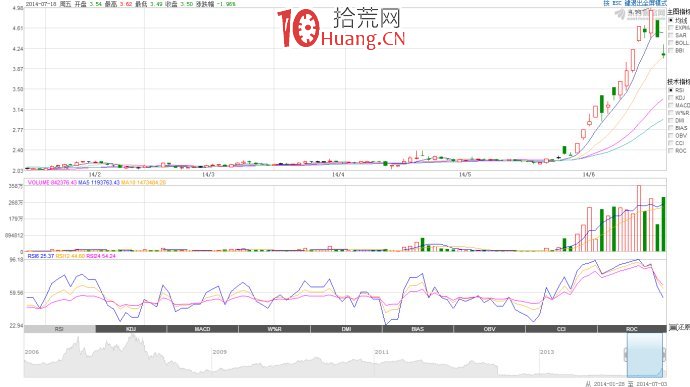Image resolution: width=690 pixels, height=387 pixels.
Task: Switch to the BIAS tab below chart
Action: coord(418,329)
